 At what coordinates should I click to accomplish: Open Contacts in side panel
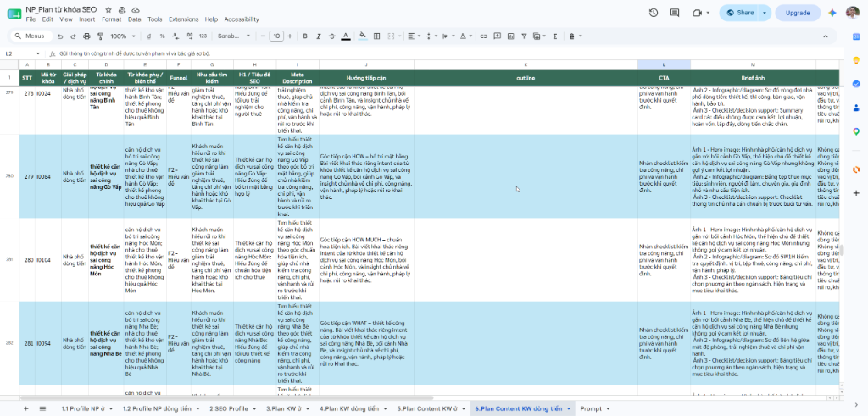click(856, 108)
